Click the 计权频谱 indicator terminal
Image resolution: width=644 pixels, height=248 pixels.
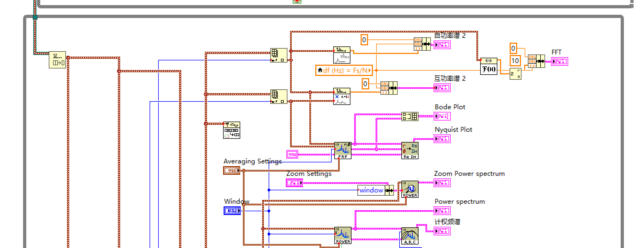[x=442, y=231]
